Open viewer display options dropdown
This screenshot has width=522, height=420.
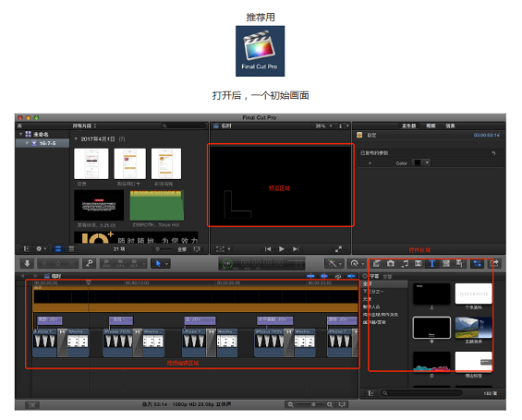[x=344, y=126]
